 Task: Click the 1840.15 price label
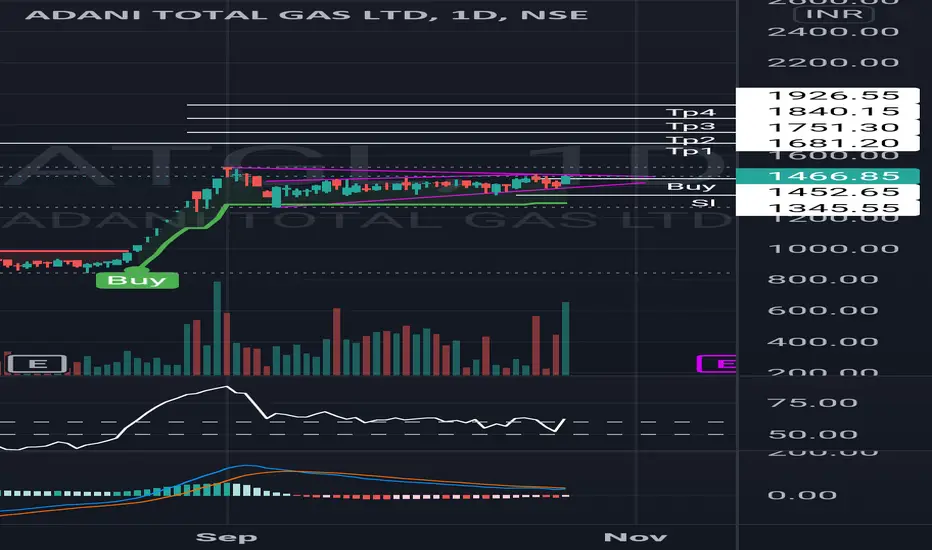point(827,111)
